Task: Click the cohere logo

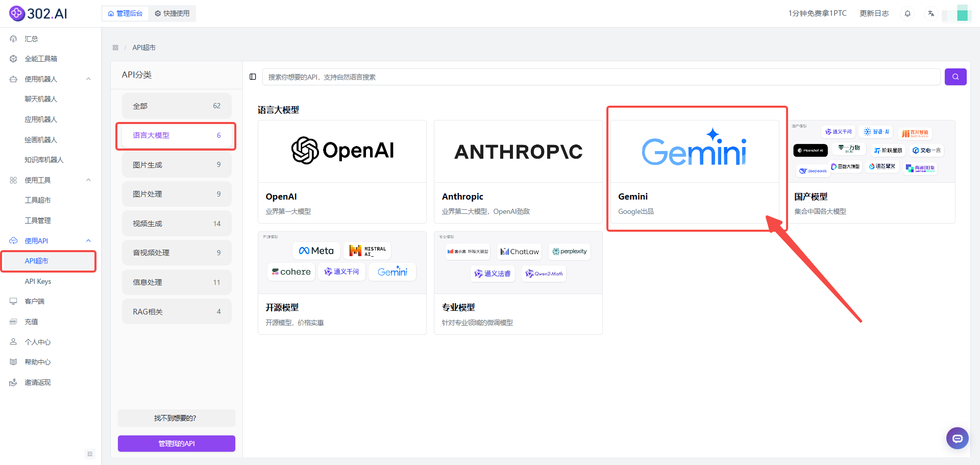Action: click(x=291, y=272)
